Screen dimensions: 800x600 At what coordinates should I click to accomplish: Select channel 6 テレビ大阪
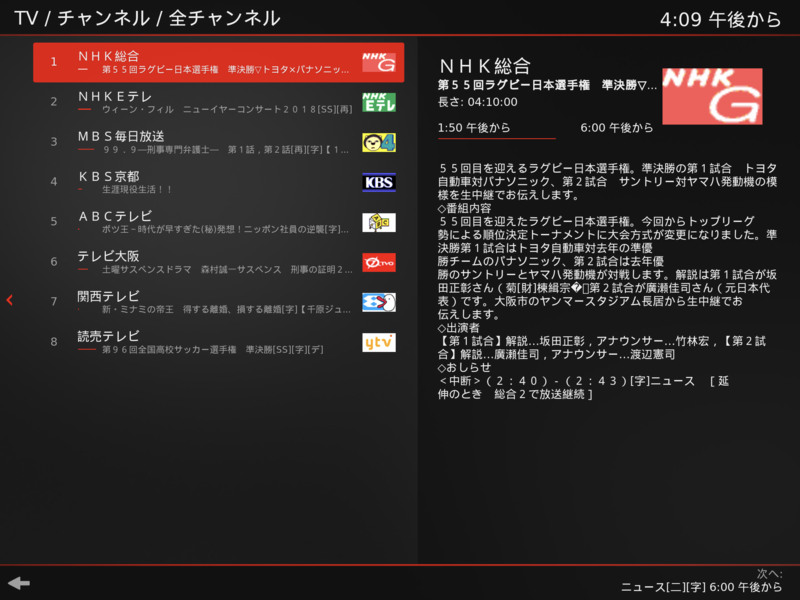[218, 262]
